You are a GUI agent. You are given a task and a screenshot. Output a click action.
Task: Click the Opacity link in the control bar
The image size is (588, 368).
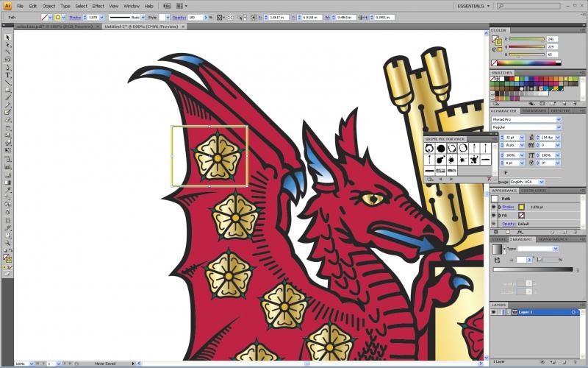point(179,17)
